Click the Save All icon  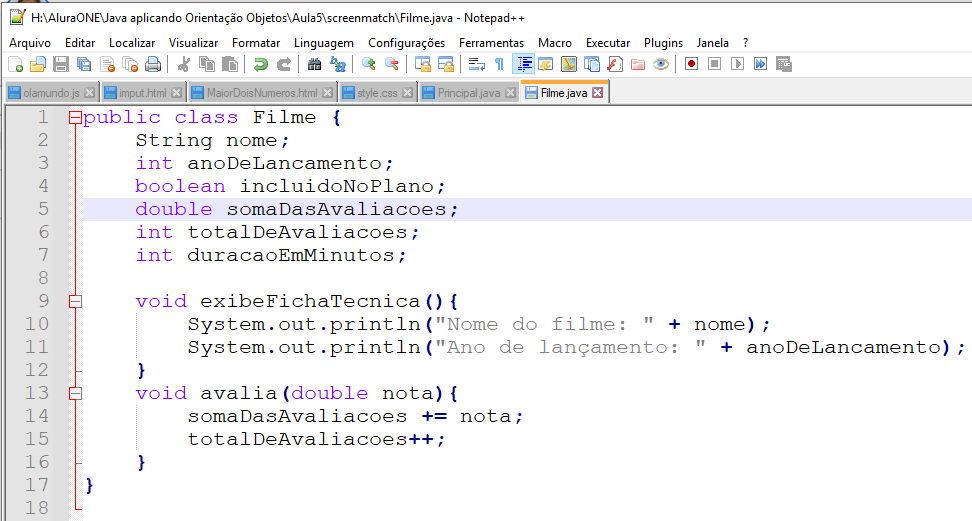point(84,64)
